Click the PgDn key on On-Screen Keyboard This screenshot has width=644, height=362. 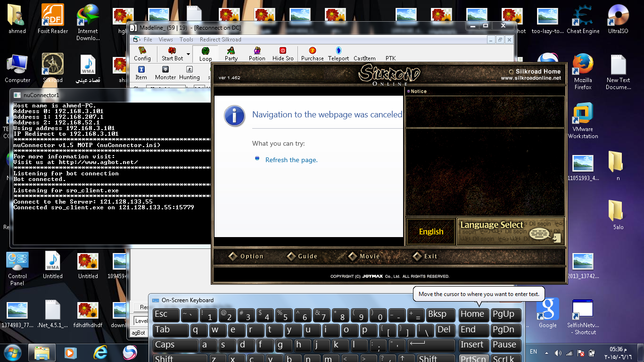click(506, 330)
